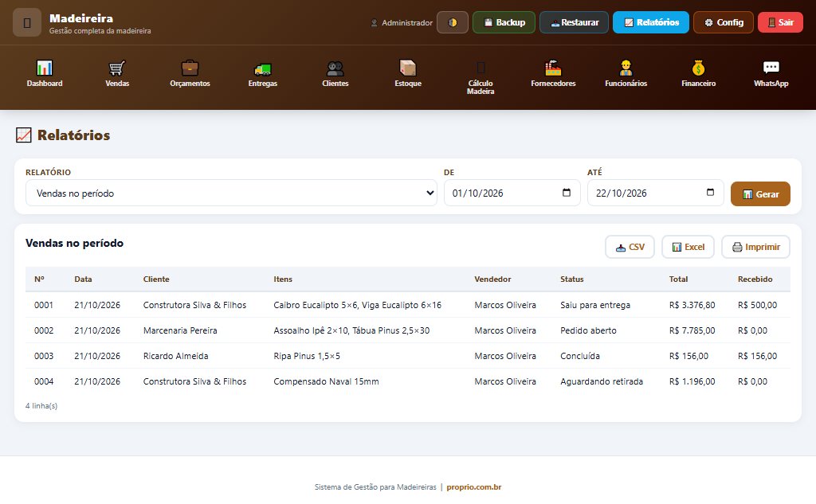Export report to Excel
The height and width of the screenshot is (504, 816).
click(x=688, y=247)
